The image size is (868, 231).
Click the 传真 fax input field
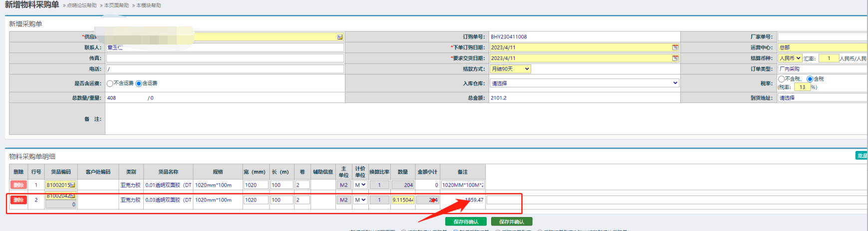(x=225, y=58)
